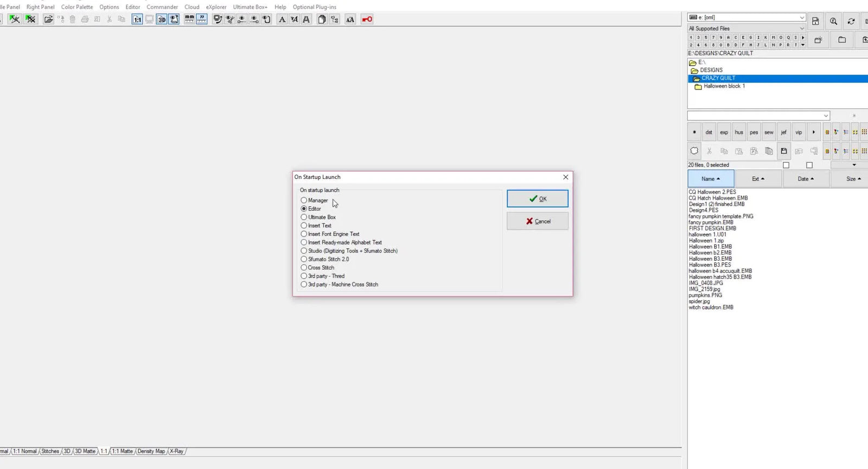Sort files by Date column header
Screen dimensions: 868x469
(x=806, y=179)
